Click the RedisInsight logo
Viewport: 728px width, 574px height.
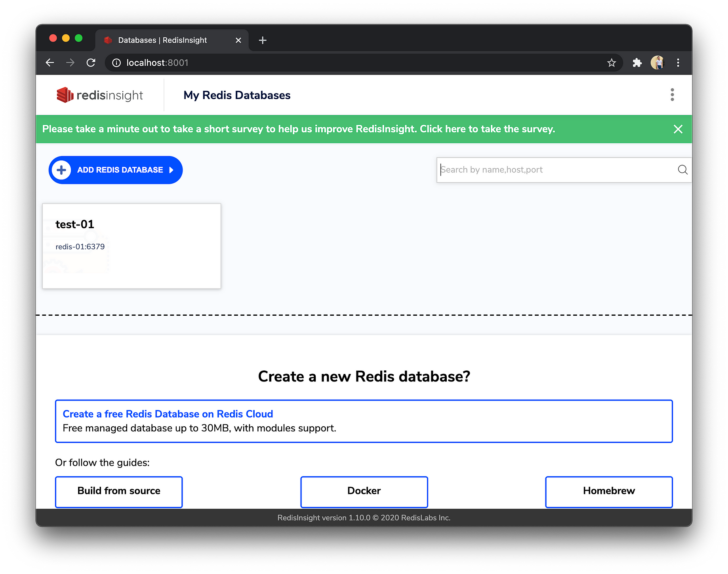click(x=100, y=95)
